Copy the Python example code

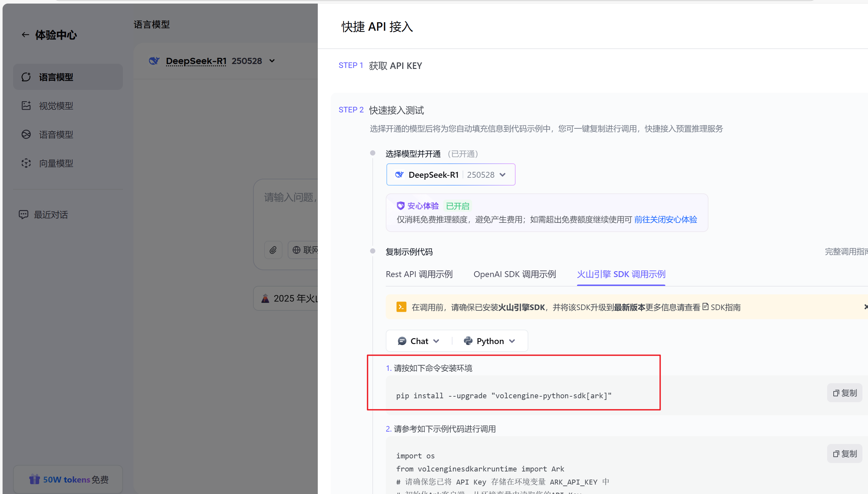pyautogui.click(x=844, y=453)
